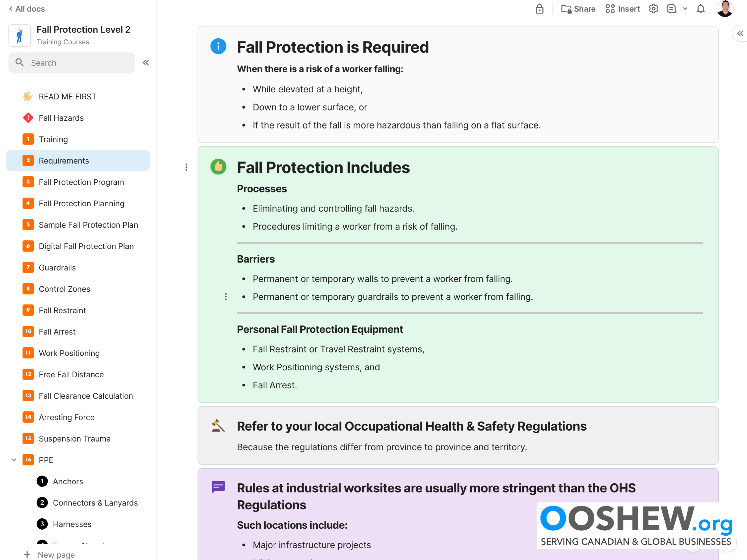This screenshot has width=747, height=560.
Task: Open the settings gear icon
Action: click(x=653, y=9)
